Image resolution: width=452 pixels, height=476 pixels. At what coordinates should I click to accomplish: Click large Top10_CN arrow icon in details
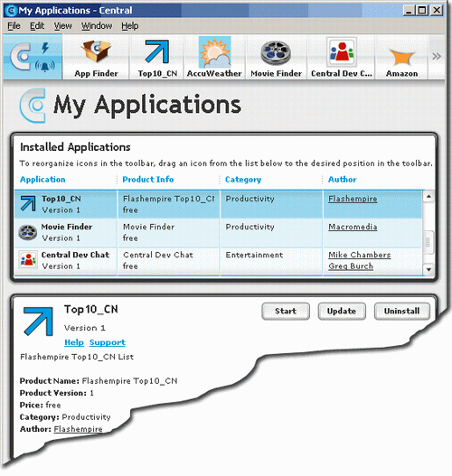tap(39, 322)
